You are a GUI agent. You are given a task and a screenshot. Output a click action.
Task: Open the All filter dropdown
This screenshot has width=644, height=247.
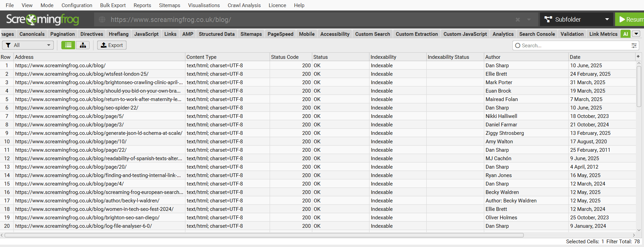coord(28,45)
